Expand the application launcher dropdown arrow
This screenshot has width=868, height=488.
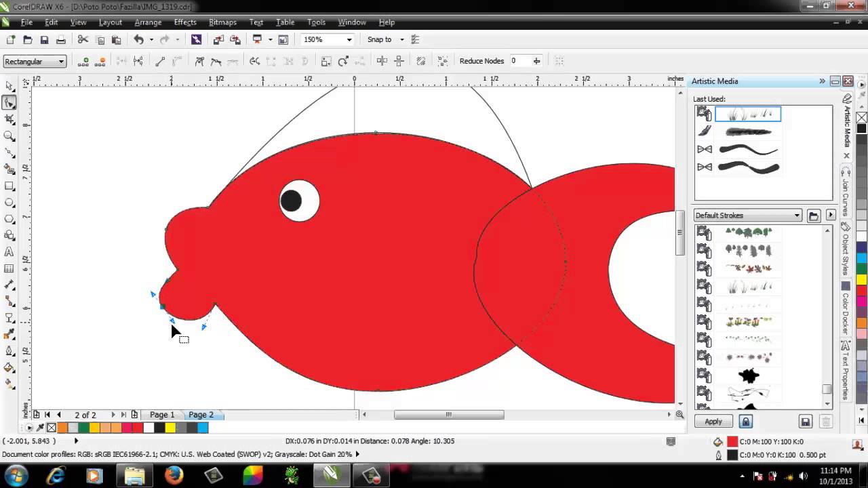(270, 40)
